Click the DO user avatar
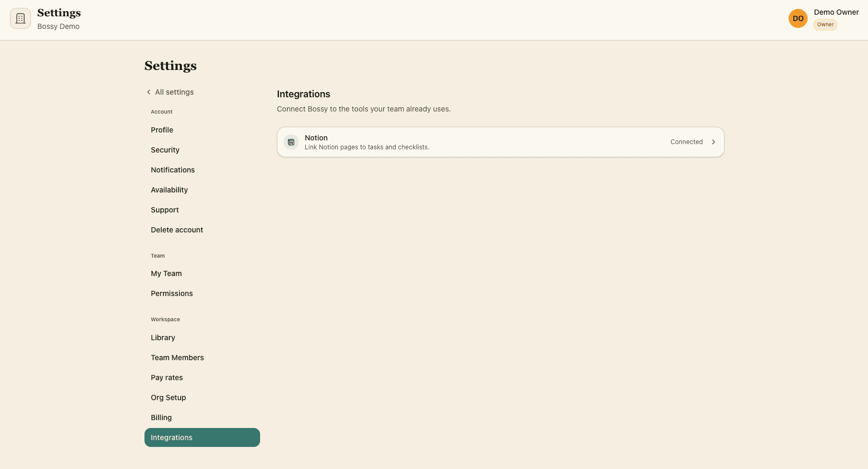868x469 pixels. [798, 18]
